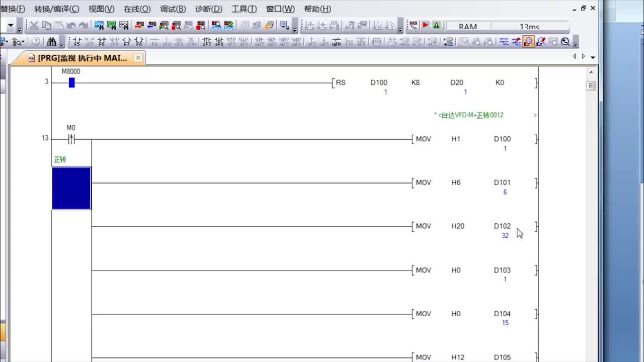Screen dimensions: 644x362
Task: Click the PLC connection icon left of red play
Action: pyautogui.click(x=413, y=25)
